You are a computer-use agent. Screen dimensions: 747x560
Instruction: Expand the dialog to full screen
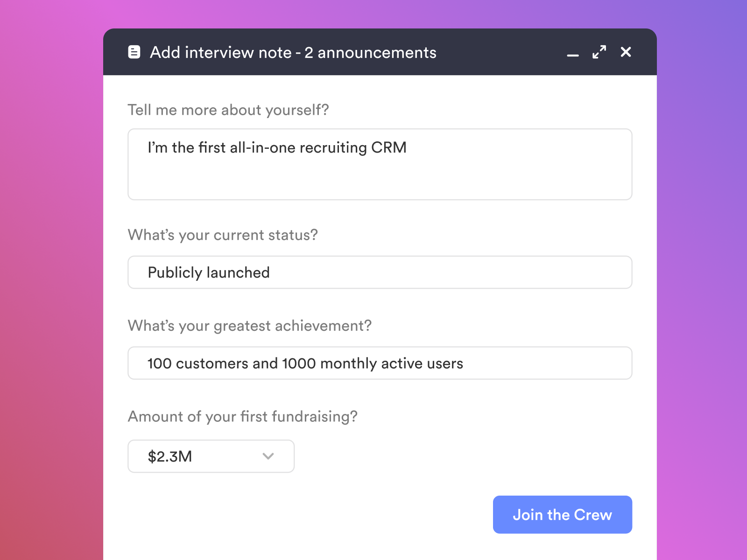[599, 52]
